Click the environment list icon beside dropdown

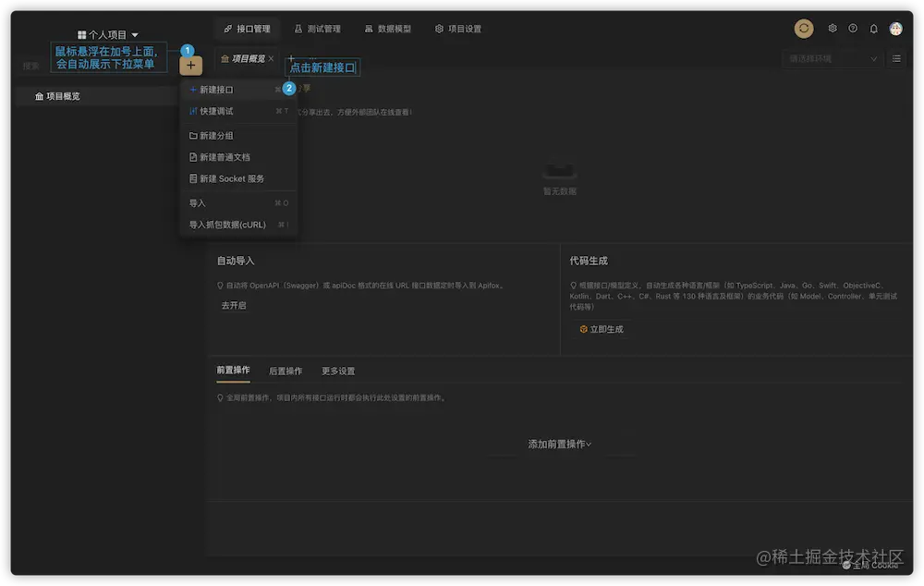pos(895,58)
